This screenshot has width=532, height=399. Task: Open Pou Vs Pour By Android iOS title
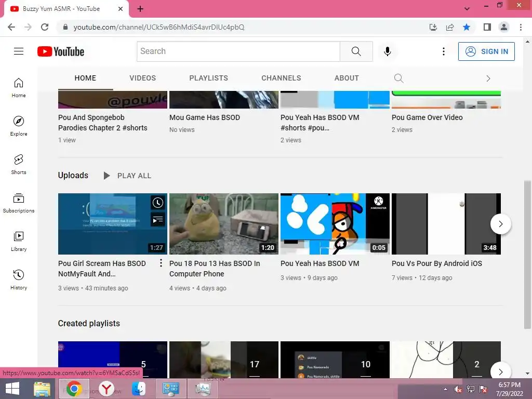pos(436,263)
